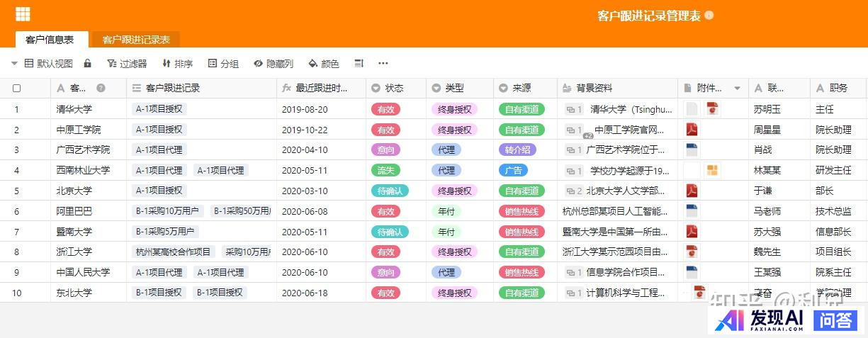The image size is (868, 338).
Task: Open the 附件 column dropdown arrow
Action: pyautogui.click(x=737, y=89)
